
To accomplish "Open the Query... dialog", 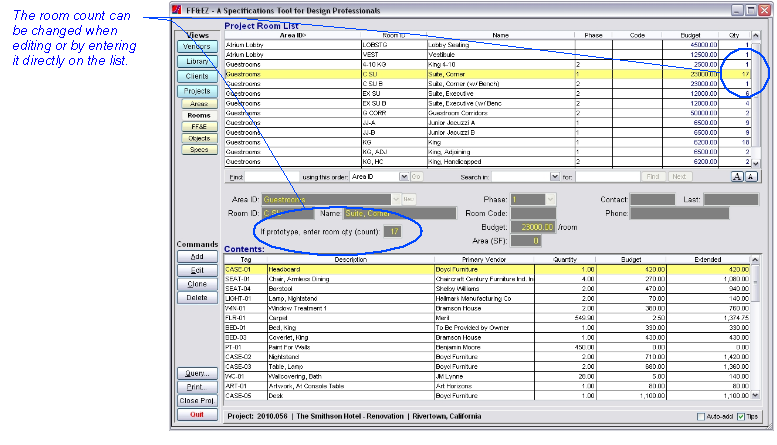I will 197,374.
